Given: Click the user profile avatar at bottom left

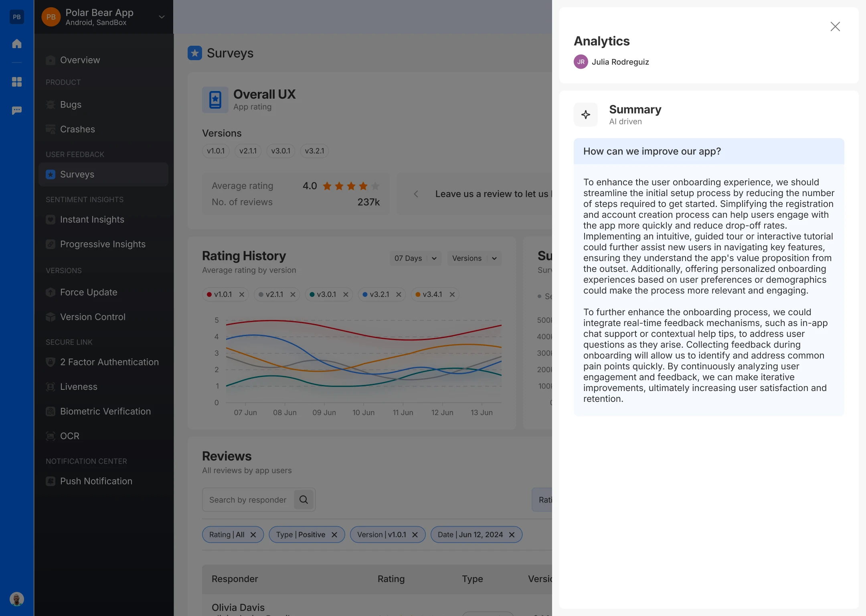Looking at the screenshot, I should coord(17,599).
